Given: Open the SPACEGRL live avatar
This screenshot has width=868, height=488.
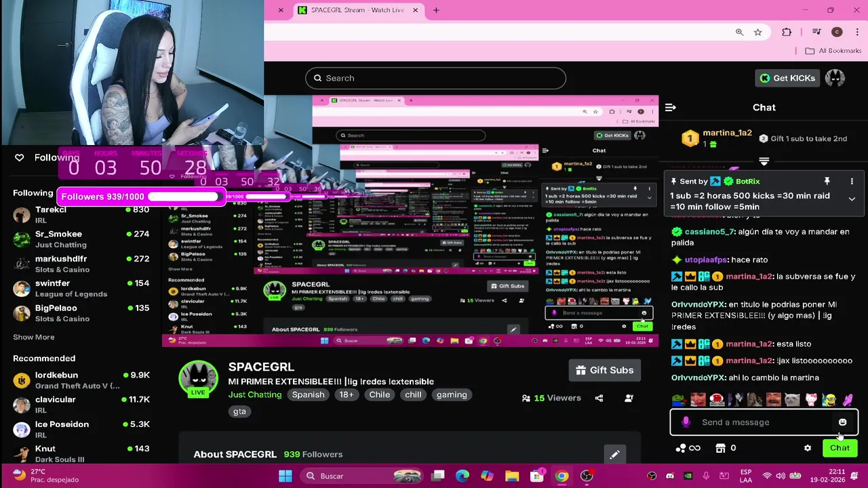Looking at the screenshot, I should tap(198, 378).
